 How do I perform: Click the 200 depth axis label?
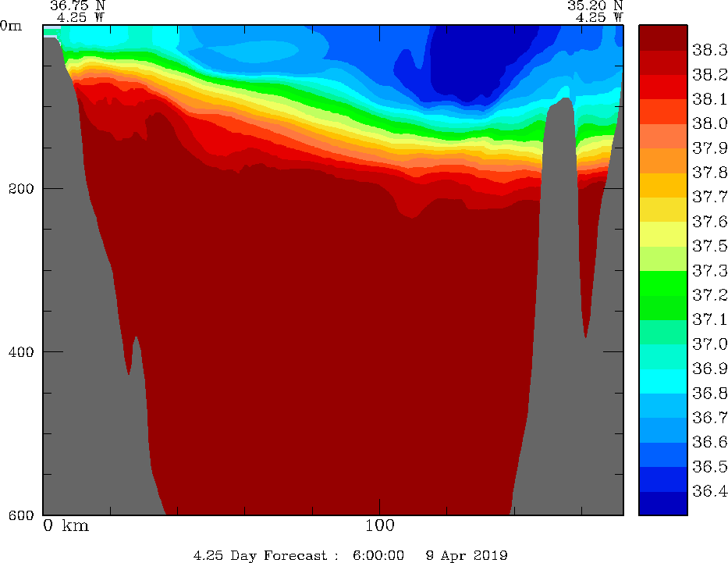(x=21, y=189)
